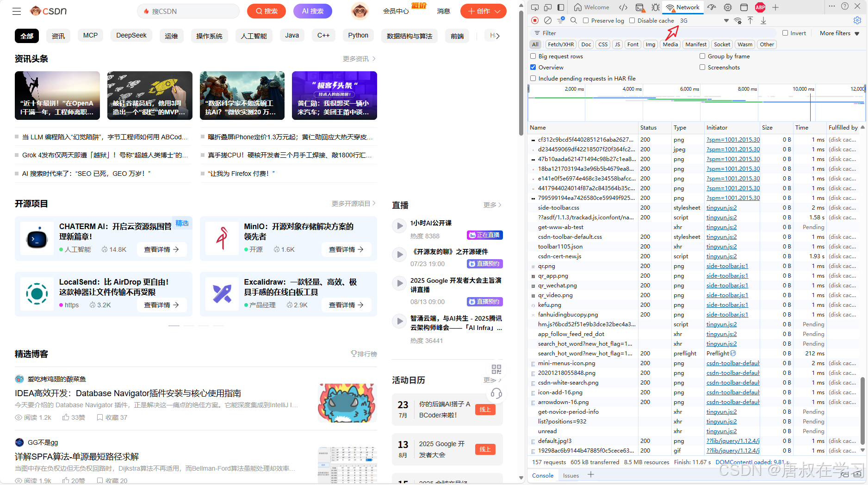Open the Application panel icon

point(744,7)
